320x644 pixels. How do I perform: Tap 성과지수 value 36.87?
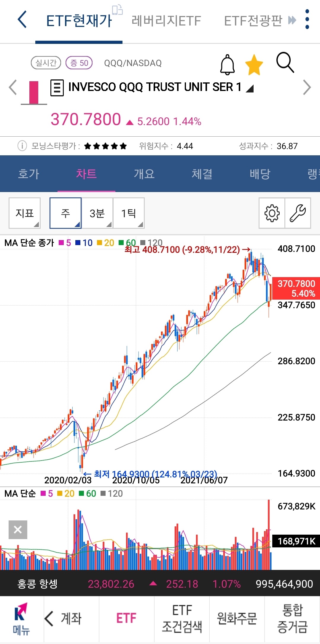[x=287, y=146]
